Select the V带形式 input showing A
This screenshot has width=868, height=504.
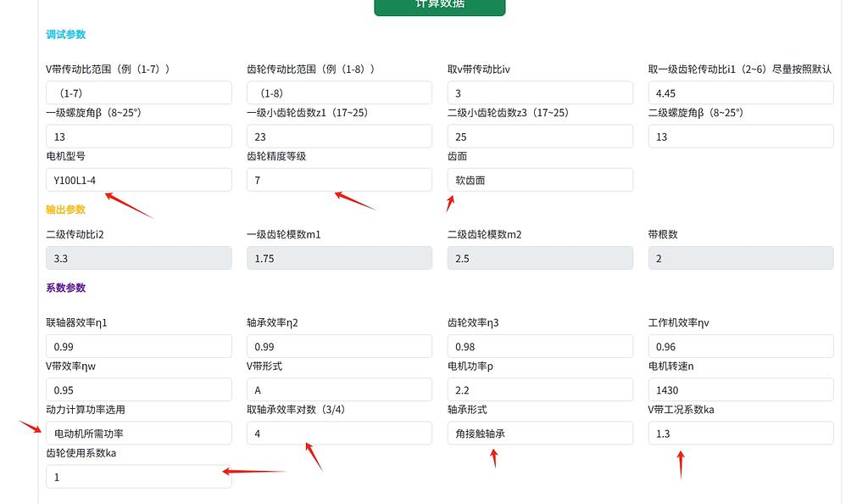[x=339, y=390]
